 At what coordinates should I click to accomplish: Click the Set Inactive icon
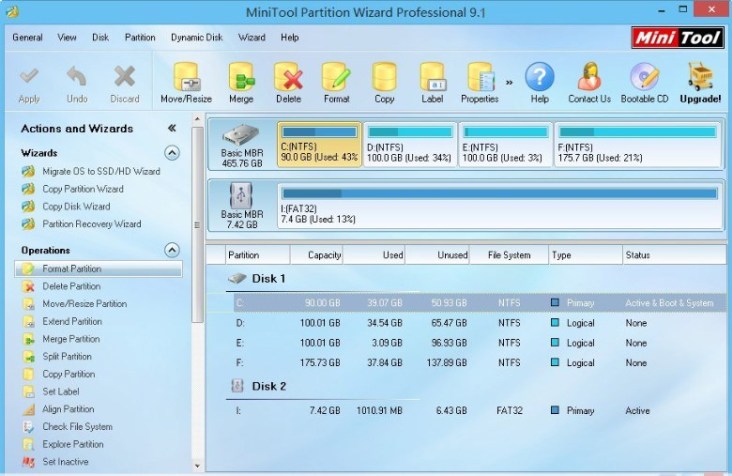pos(29,462)
